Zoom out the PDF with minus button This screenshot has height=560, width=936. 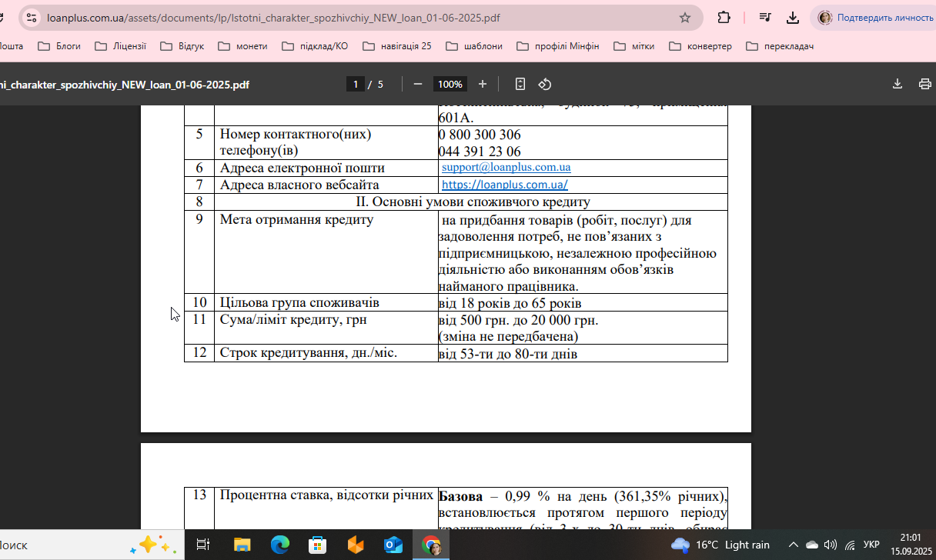[418, 85]
